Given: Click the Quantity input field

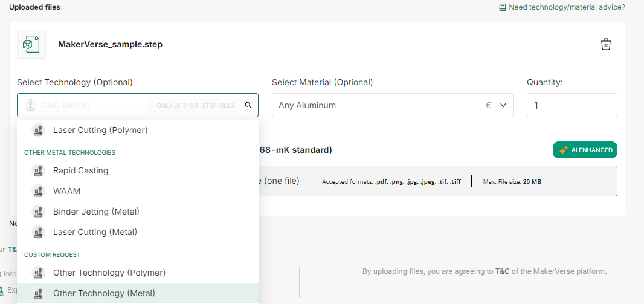Looking at the screenshot, I should [572, 105].
